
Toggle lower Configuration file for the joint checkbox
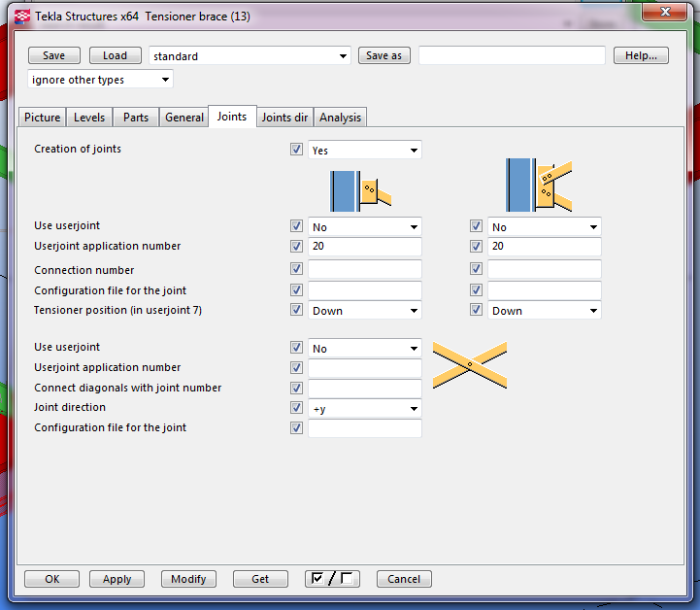point(296,427)
